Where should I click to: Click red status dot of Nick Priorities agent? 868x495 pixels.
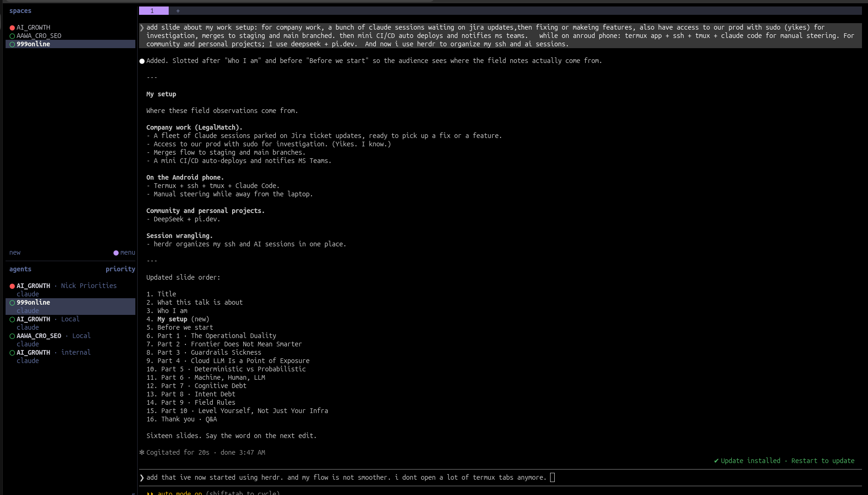pos(12,286)
